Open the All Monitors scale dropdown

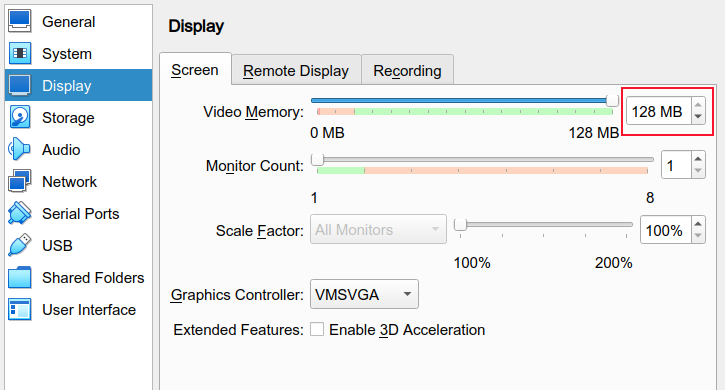pyautogui.click(x=378, y=229)
